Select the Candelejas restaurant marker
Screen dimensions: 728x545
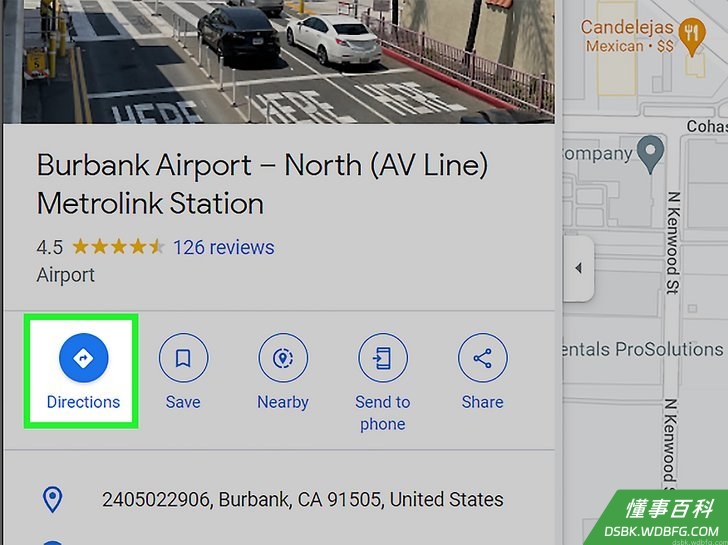692,37
